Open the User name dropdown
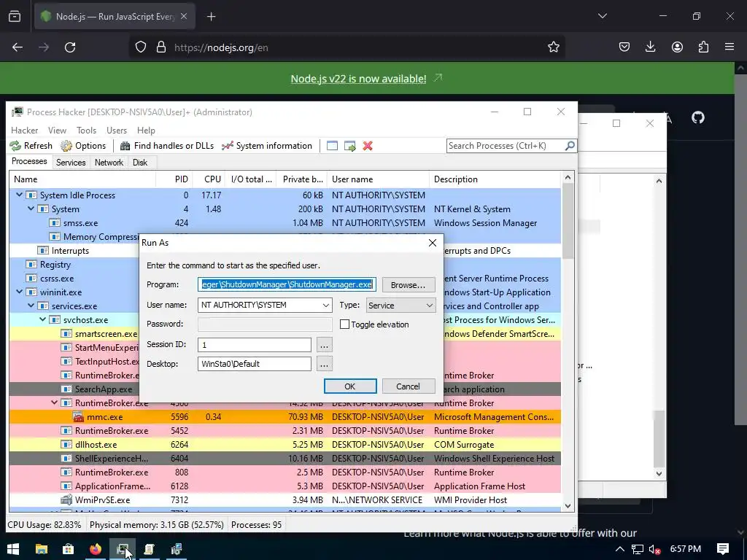This screenshot has width=747, height=560. click(x=326, y=306)
